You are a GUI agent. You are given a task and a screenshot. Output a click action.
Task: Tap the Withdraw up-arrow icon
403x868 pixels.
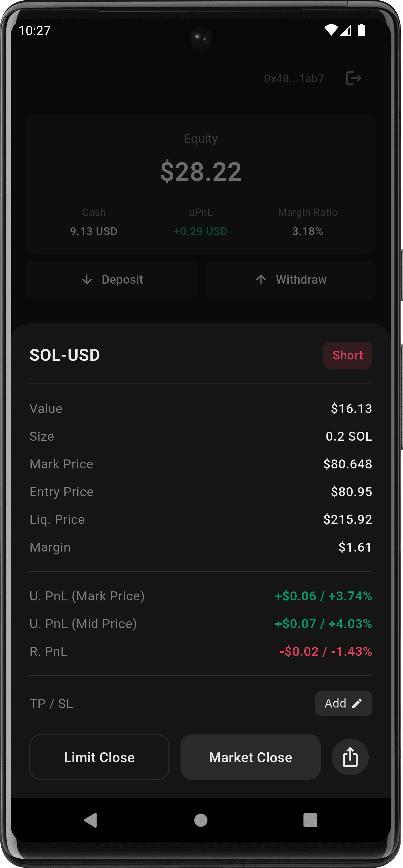[x=261, y=279]
